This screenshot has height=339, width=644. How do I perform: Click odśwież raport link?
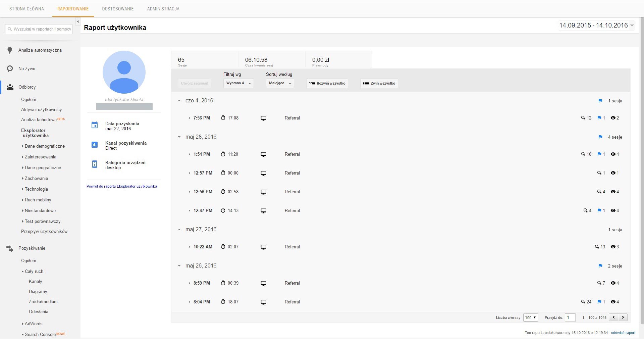pos(623,333)
